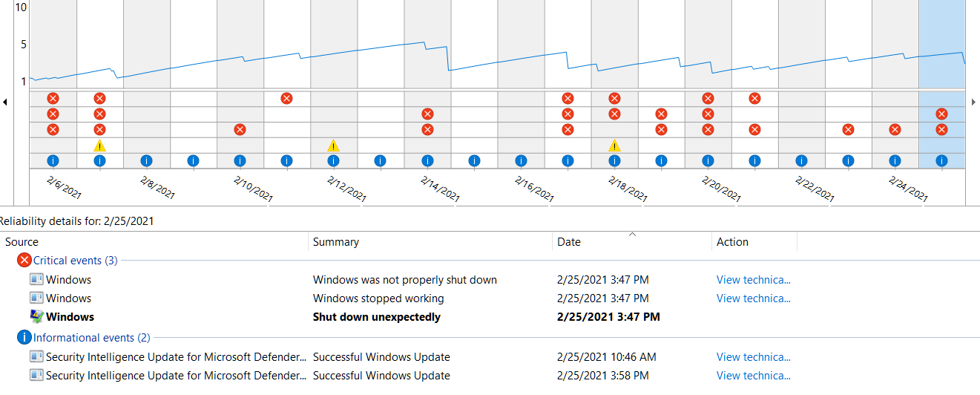The width and height of the screenshot is (980, 395).
Task: Click the Action column header
Action: tap(732, 242)
